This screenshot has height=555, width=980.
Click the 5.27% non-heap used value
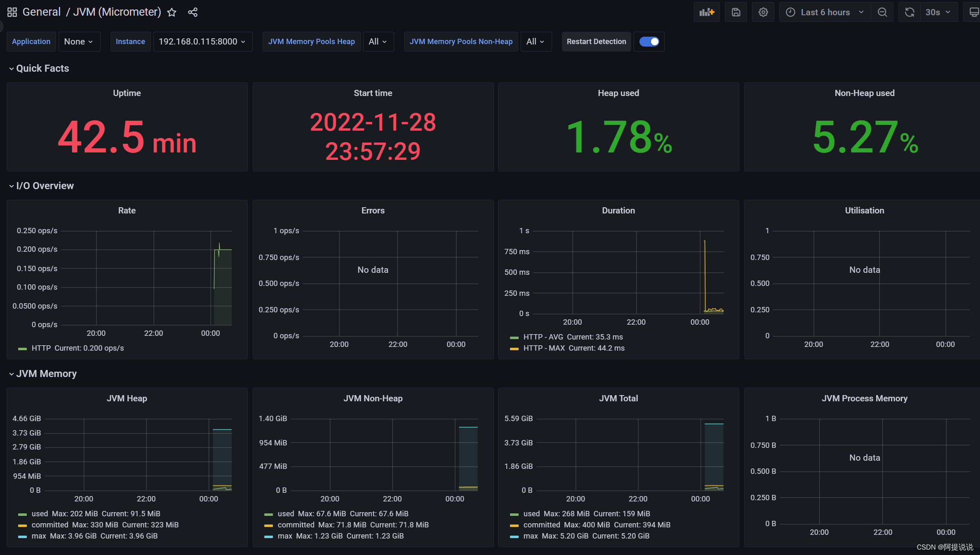pos(865,137)
